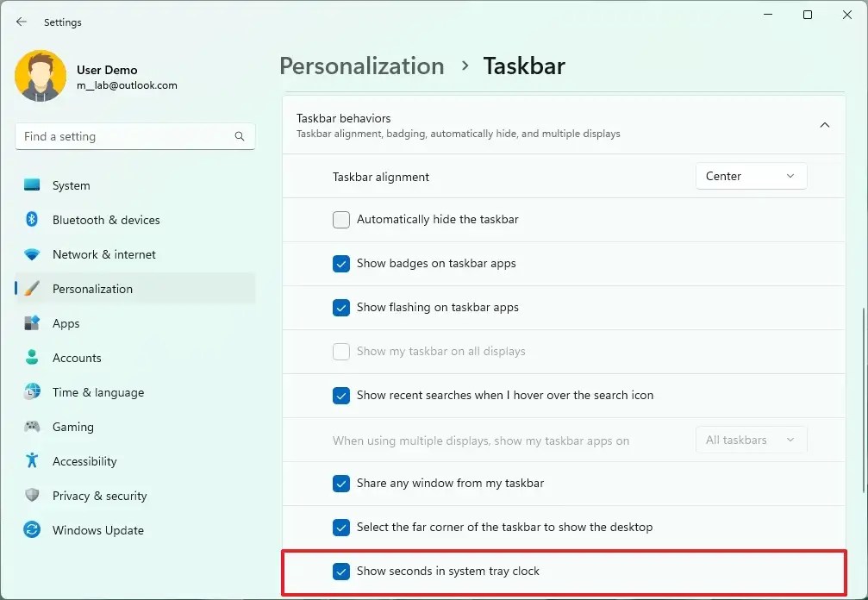Image resolution: width=868 pixels, height=600 pixels.
Task: Open Accounts settings via person icon
Action: [32, 358]
